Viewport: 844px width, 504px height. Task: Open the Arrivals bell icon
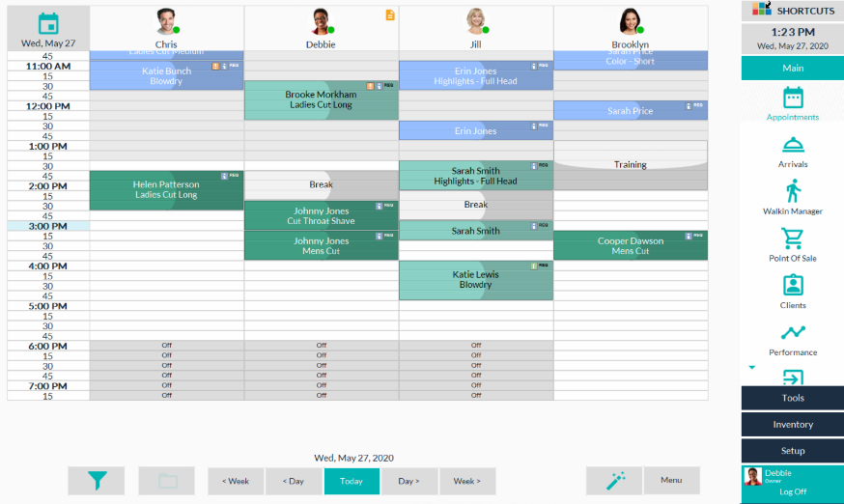[x=793, y=145]
